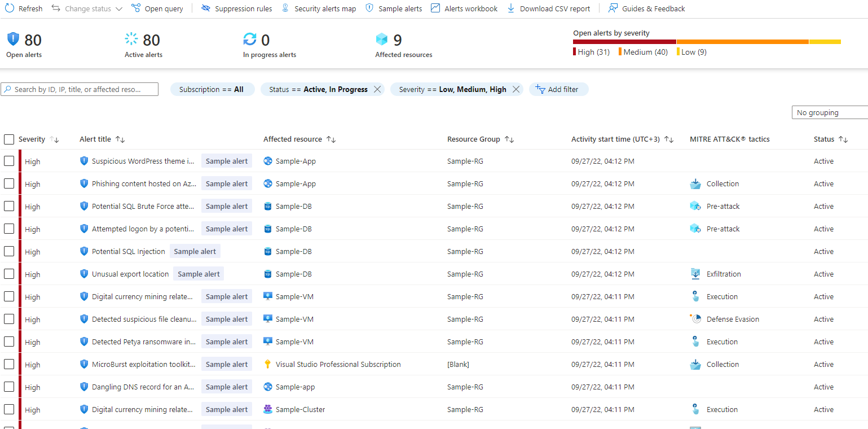Check the Potential SQL Injection alert row
This screenshot has width=868, height=429.
coord(9,252)
